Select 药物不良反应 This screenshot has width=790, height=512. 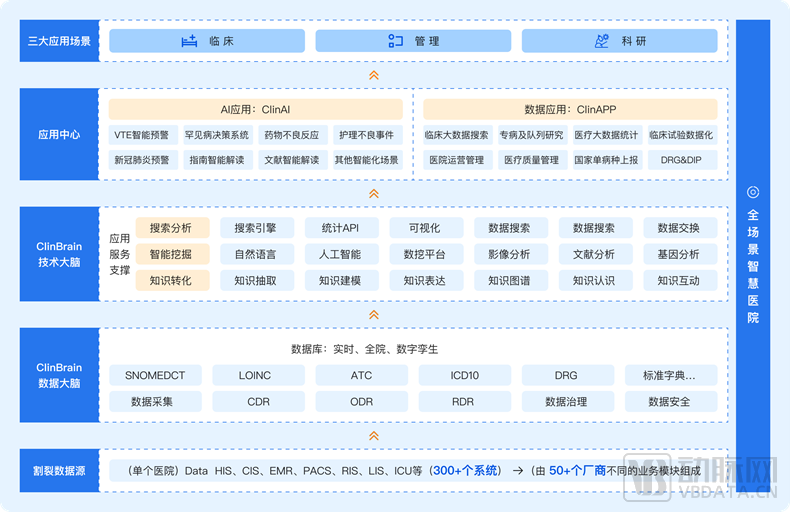point(293,135)
